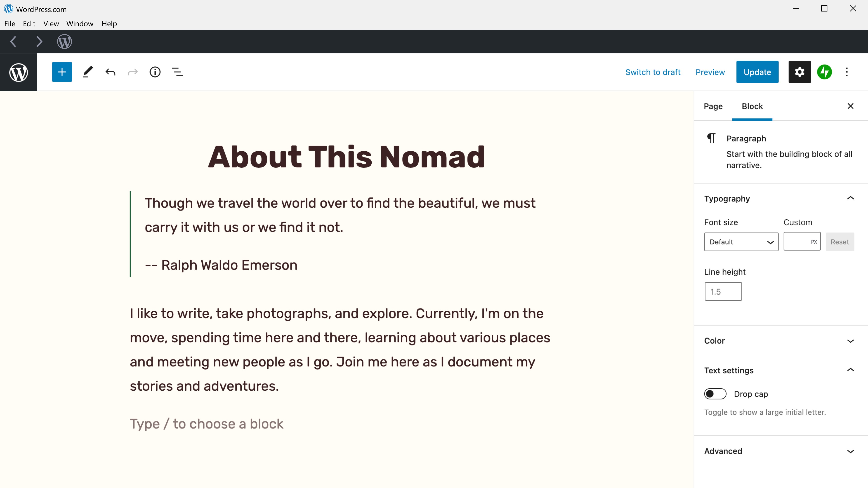Viewport: 868px width, 488px height.
Task: Open the Font size dropdown
Action: tap(741, 242)
